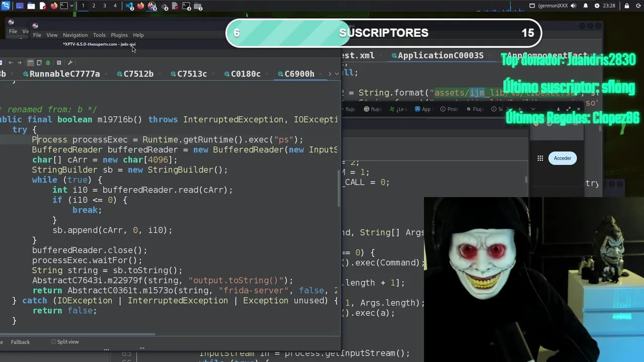The image size is (644, 362).
Task: Launch the text editor from the panel
Action: (x=43, y=6)
